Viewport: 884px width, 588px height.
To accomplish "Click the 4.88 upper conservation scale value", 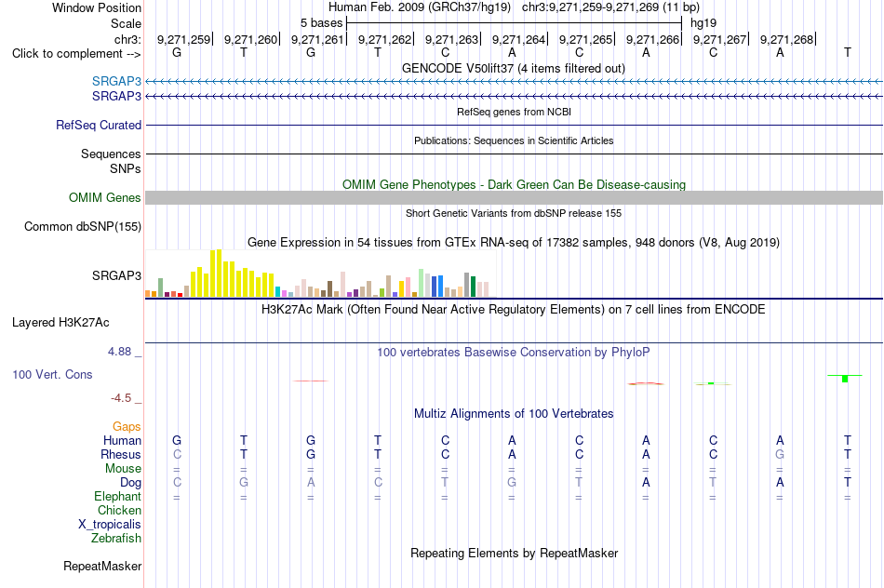I will click(x=119, y=352).
